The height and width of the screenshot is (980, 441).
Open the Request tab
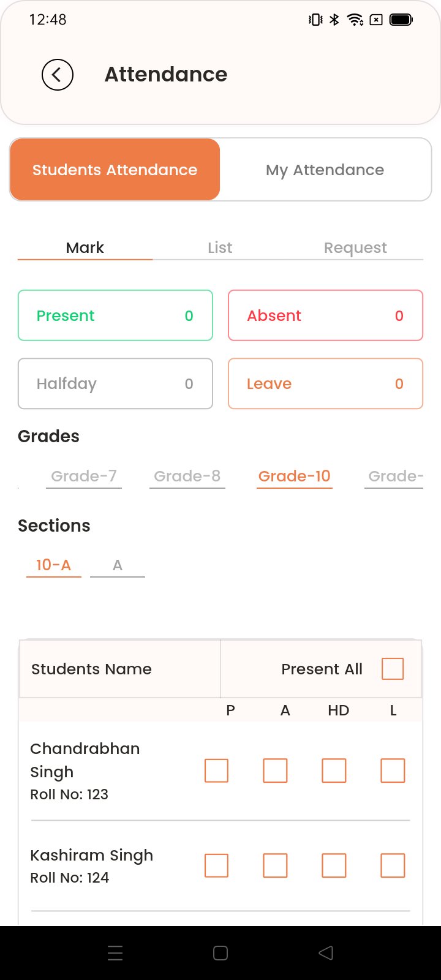[355, 247]
